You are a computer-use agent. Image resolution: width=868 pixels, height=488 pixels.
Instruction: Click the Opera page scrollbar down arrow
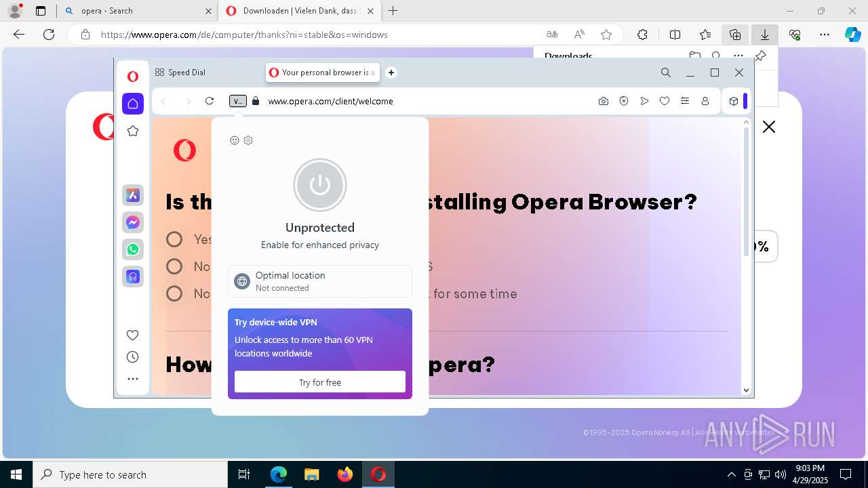click(x=747, y=390)
